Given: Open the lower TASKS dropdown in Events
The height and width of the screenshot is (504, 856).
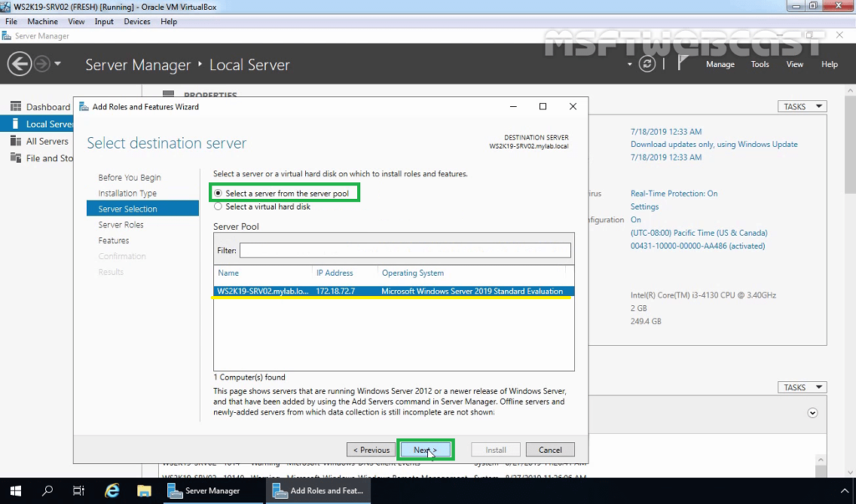Looking at the screenshot, I should [x=802, y=387].
